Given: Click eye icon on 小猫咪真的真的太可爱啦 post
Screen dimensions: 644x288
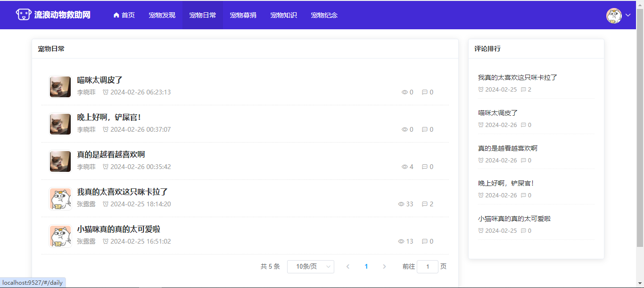Looking at the screenshot, I should [401, 242].
